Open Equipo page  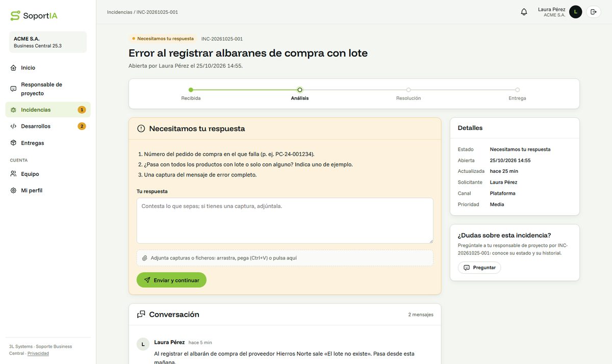pyautogui.click(x=48, y=174)
